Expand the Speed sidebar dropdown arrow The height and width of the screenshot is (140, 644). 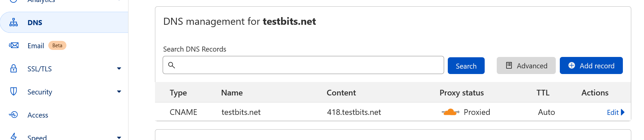[119, 137]
